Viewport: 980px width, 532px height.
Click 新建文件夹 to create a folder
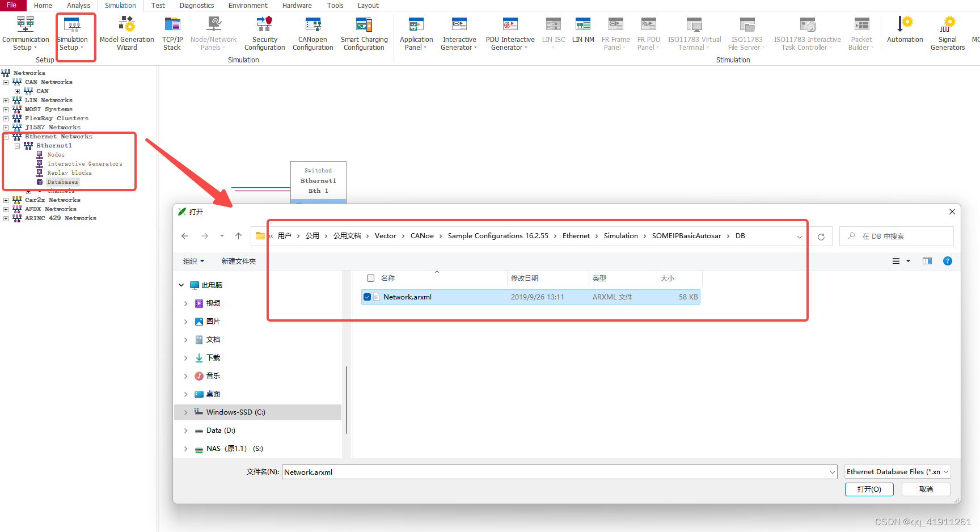[x=239, y=261]
